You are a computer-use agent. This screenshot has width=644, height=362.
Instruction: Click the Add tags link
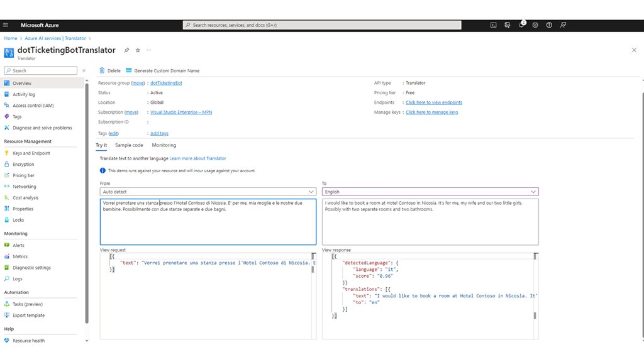[x=159, y=133]
